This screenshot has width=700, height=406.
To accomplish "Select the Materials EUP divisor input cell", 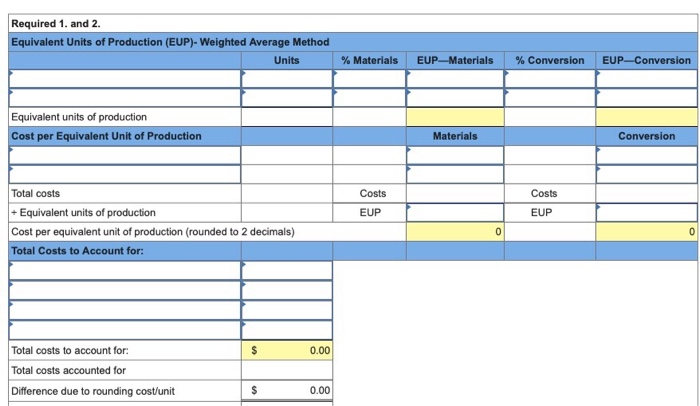I will pos(455,213).
